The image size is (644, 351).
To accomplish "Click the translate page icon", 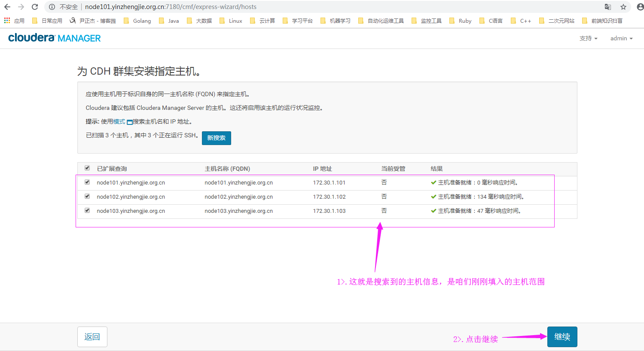I will tap(608, 7).
